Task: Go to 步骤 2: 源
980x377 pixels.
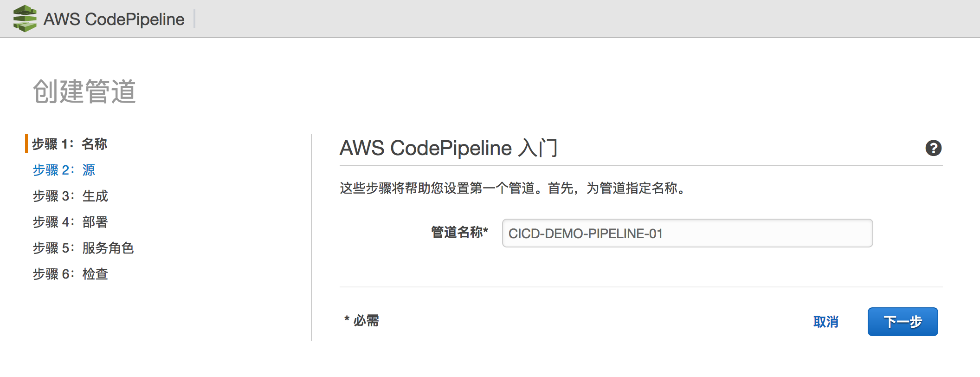Action: [64, 170]
